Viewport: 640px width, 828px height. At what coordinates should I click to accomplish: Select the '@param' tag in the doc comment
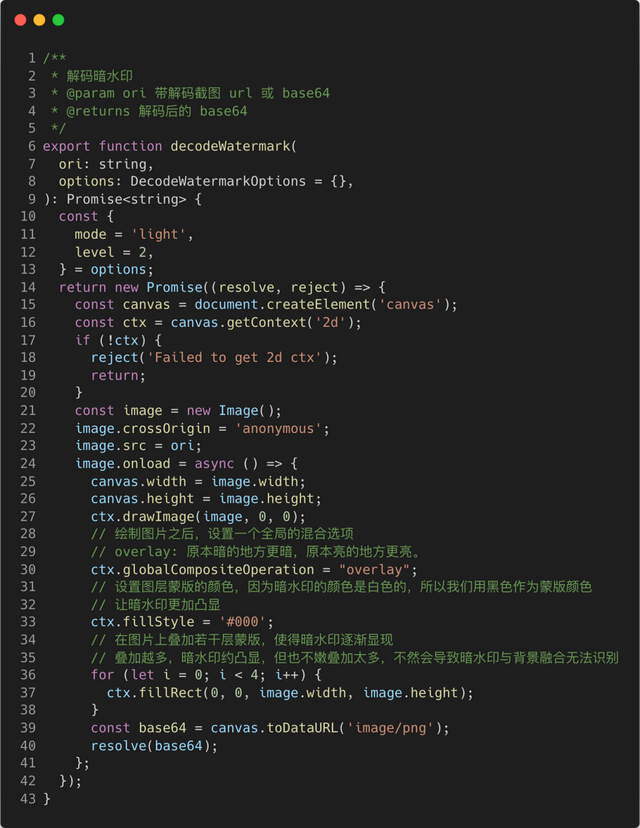[90, 93]
